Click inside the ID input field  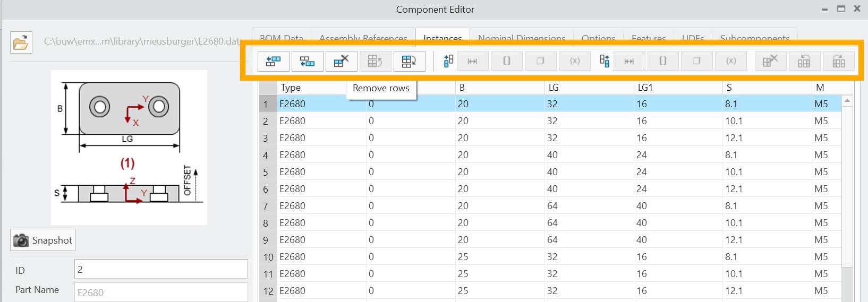pos(160,269)
